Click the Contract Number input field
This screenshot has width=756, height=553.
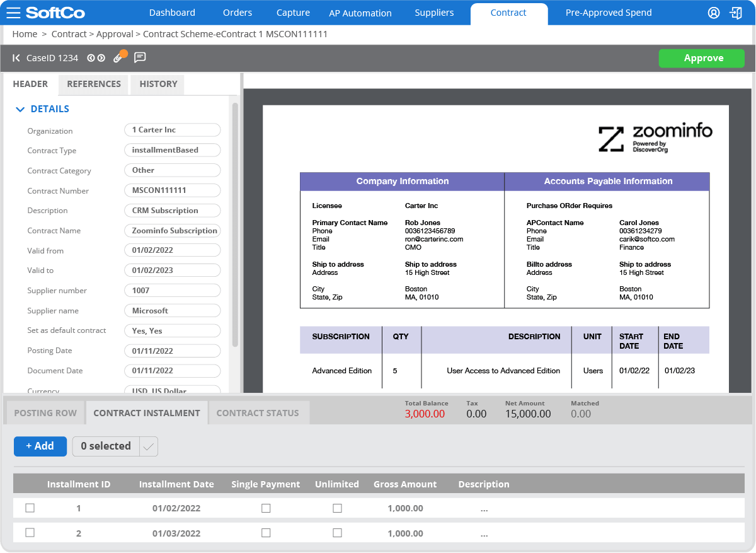click(x=172, y=190)
